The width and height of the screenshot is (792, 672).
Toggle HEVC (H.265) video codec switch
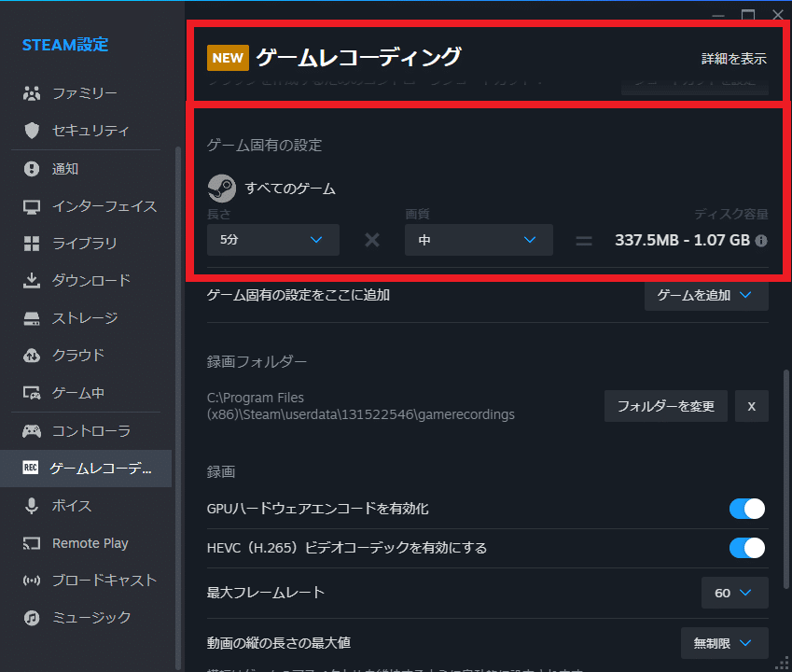click(747, 548)
